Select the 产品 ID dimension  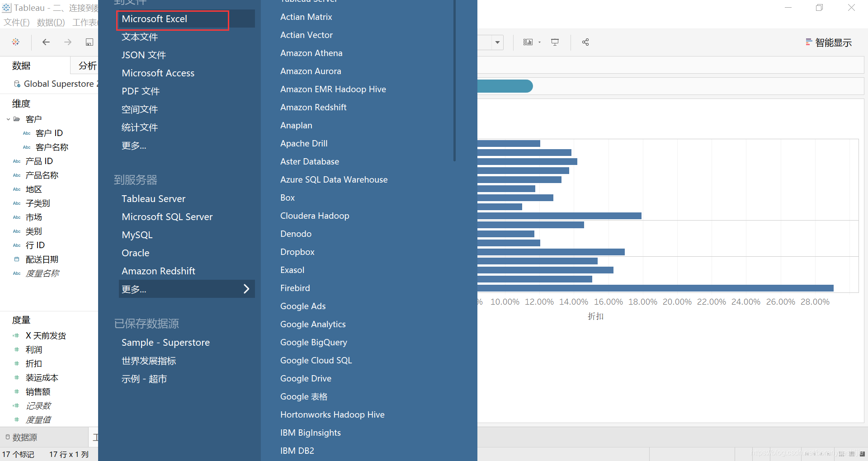click(x=39, y=161)
